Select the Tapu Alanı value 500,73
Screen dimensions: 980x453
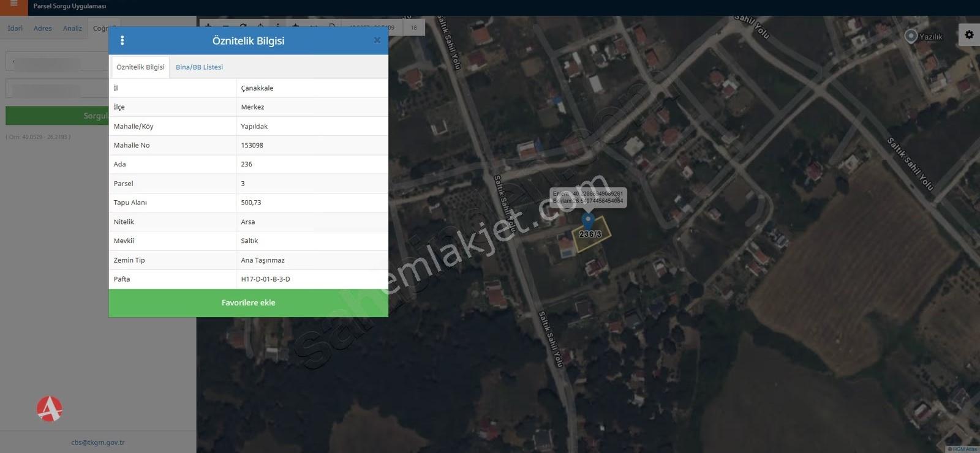click(312, 203)
